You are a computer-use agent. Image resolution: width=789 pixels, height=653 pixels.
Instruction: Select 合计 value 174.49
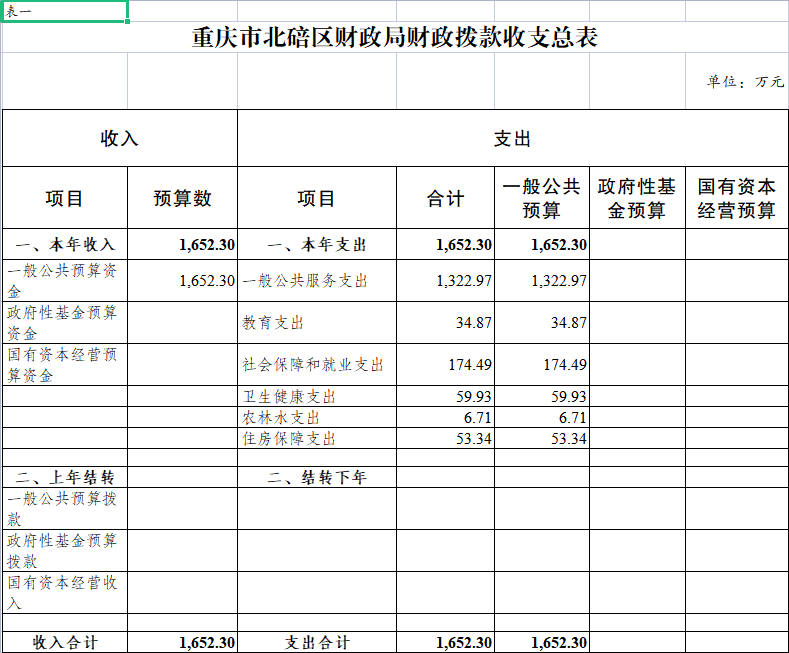[446, 365]
